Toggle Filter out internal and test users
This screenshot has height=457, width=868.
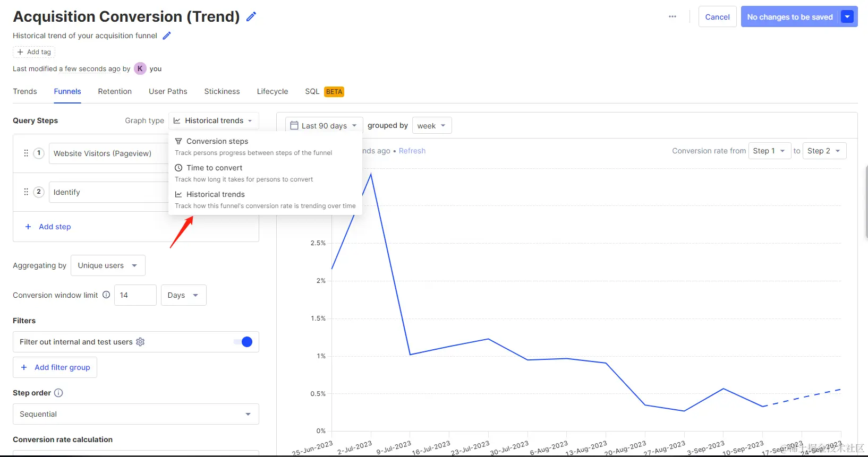[243, 342]
